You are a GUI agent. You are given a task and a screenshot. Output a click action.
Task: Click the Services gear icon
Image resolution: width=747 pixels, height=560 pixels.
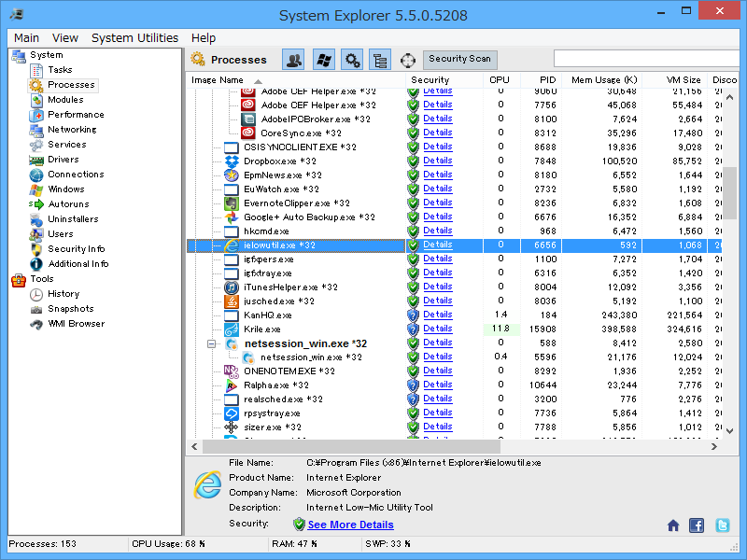click(36, 145)
